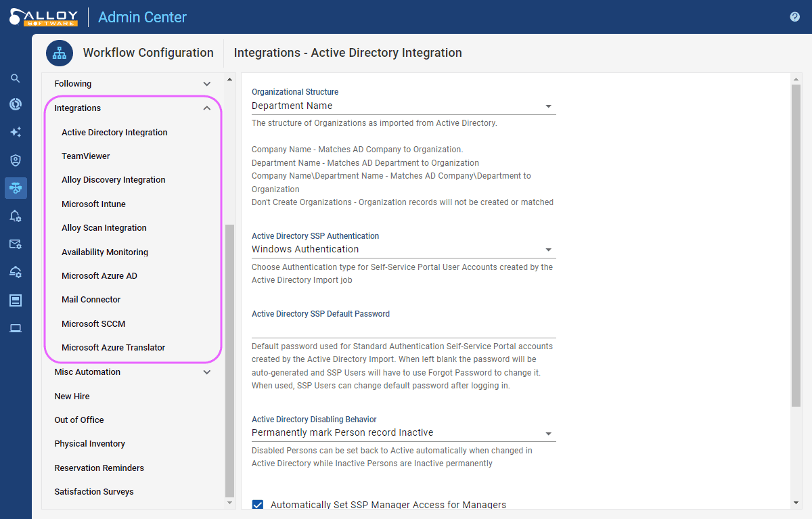Expand the Misc Automation section chevron
This screenshot has height=519, width=812.
coord(207,372)
